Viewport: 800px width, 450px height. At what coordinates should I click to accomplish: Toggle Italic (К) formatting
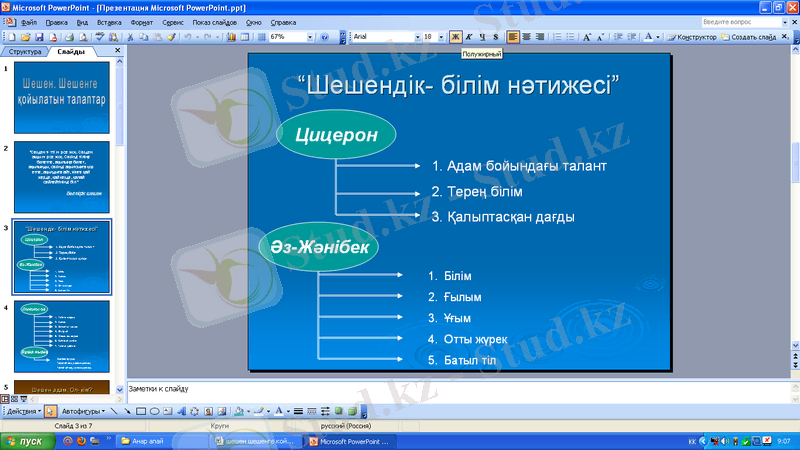click(x=468, y=37)
